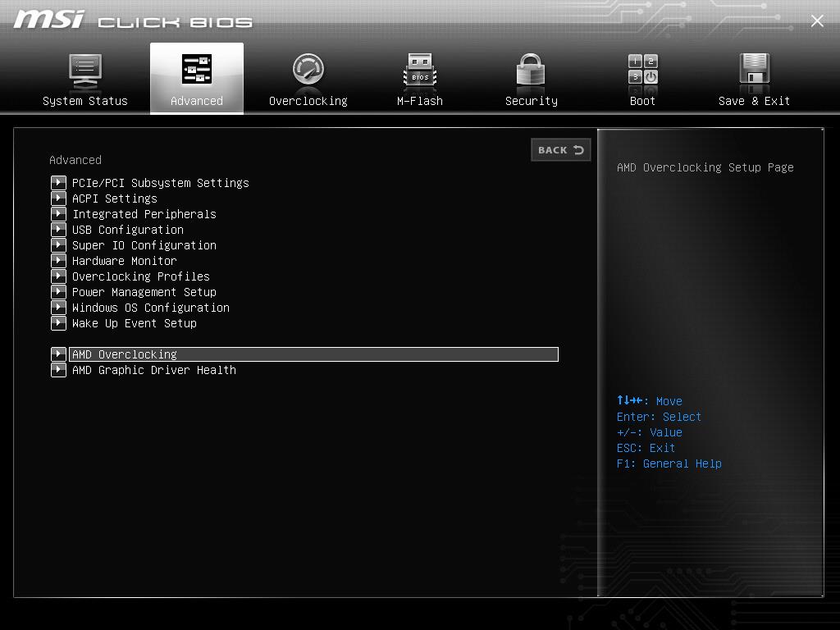This screenshot has width=840, height=630.
Task: Click the Advanced settings icon
Action: tap(197, 70)
